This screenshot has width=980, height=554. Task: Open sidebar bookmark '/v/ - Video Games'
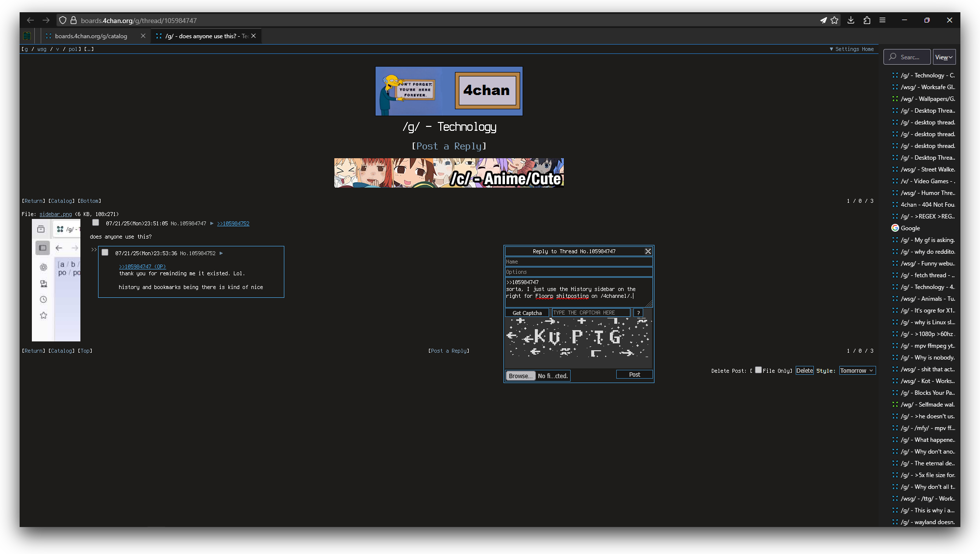(923, 181)
